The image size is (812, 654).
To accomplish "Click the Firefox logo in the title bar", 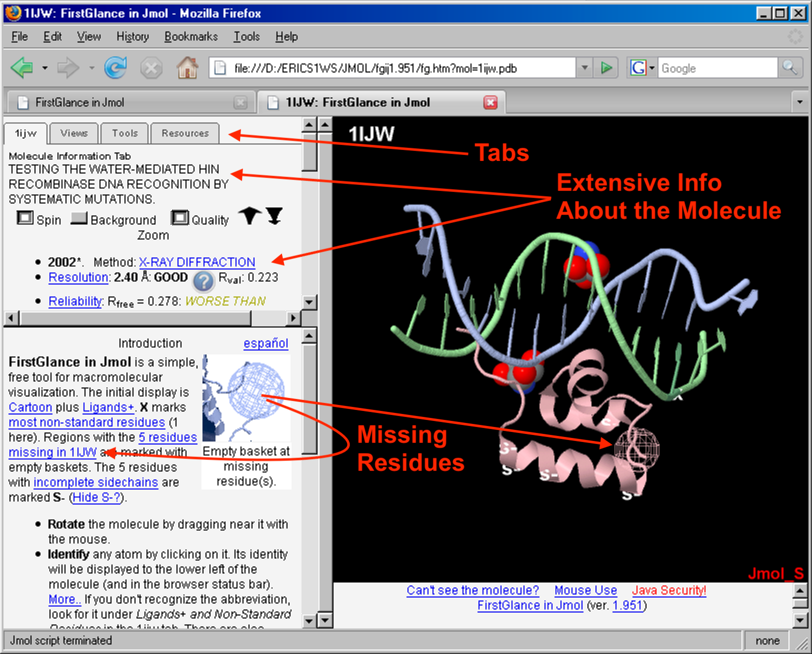I will (x=13, y=13).
